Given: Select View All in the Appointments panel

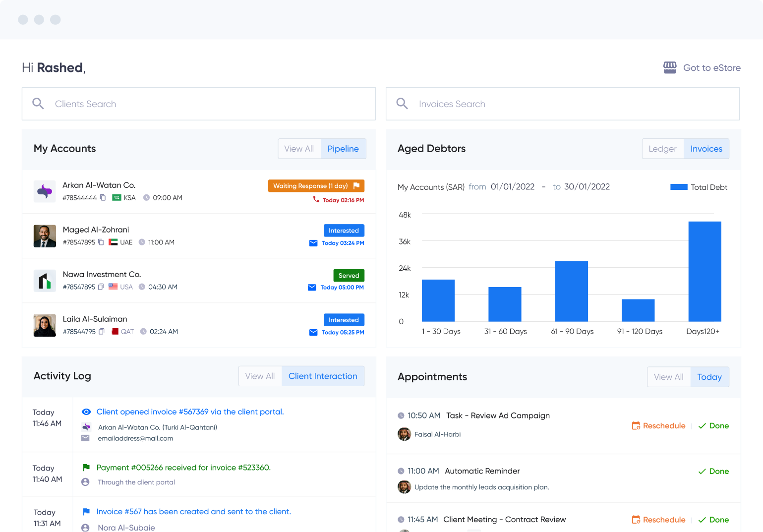Looking at the screenshot, I should point(668,377).
